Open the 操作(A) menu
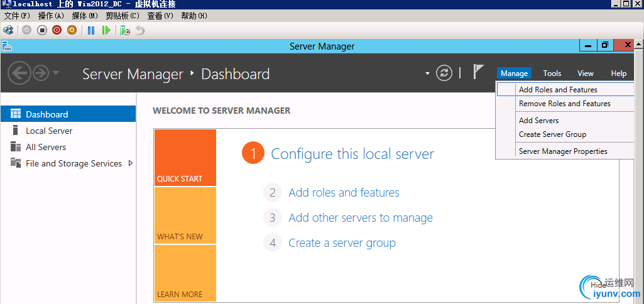Viewport: 644px width, 304px height. point(51,16)
